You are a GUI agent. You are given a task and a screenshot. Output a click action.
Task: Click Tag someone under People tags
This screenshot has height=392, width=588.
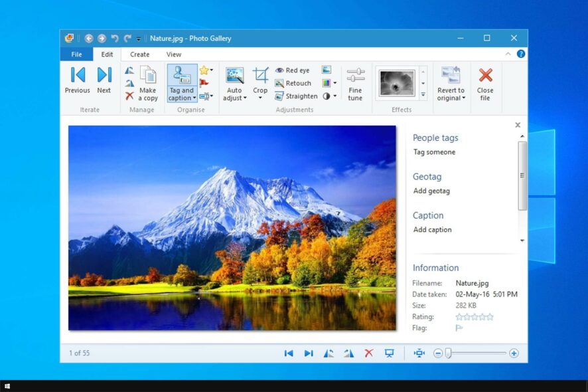tap(434, 152)
